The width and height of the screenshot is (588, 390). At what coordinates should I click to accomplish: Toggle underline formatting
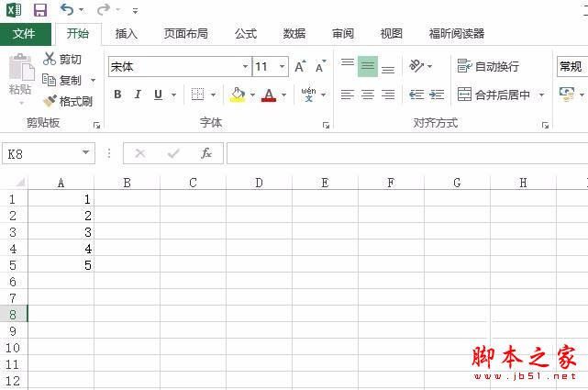pos(158,95)
